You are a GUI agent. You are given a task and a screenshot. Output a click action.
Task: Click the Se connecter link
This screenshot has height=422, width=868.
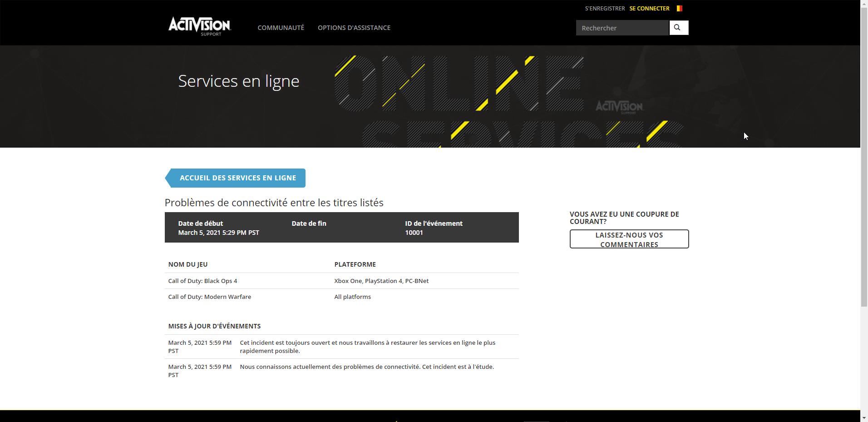click(x=649, y=8)
